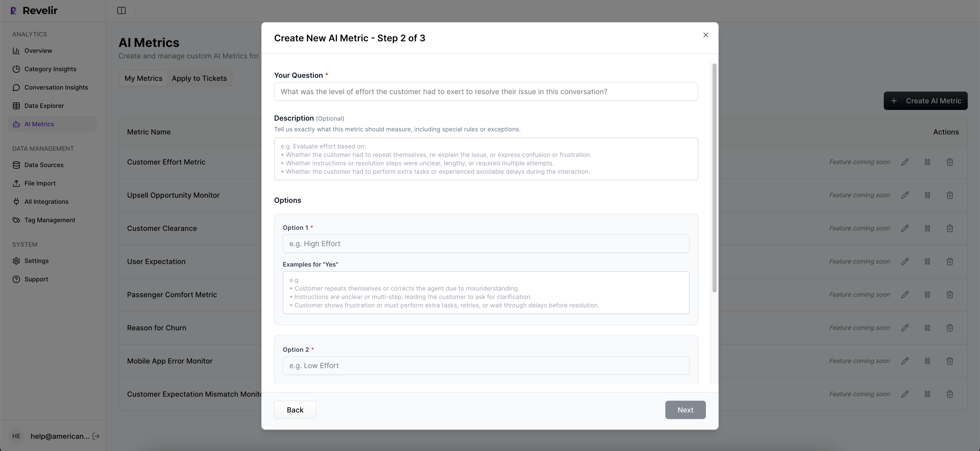Open File Import

(x=40, y=183)
